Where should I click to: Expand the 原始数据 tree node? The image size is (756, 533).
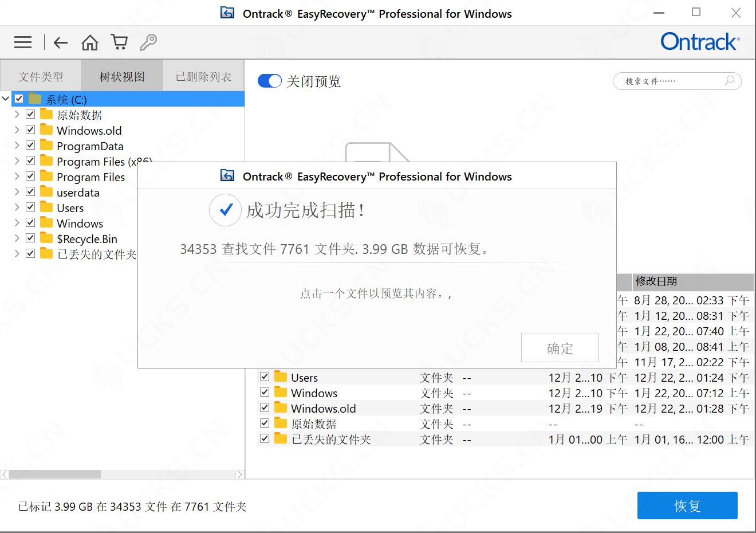pyautogui.click(x=17, y=115)
